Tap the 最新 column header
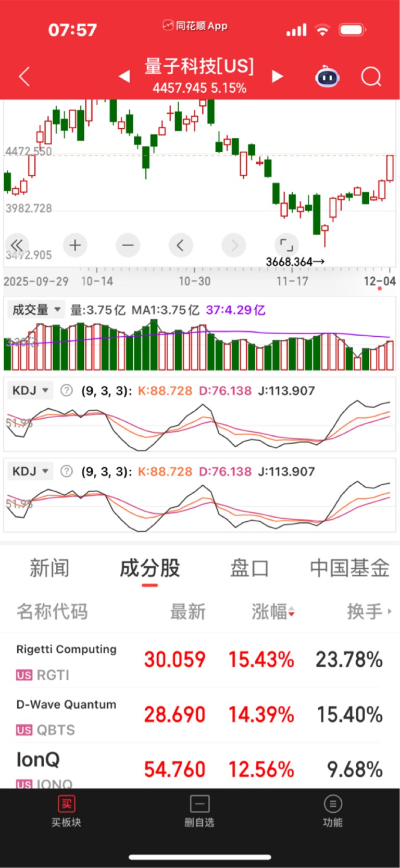 (x=188, y=612)
